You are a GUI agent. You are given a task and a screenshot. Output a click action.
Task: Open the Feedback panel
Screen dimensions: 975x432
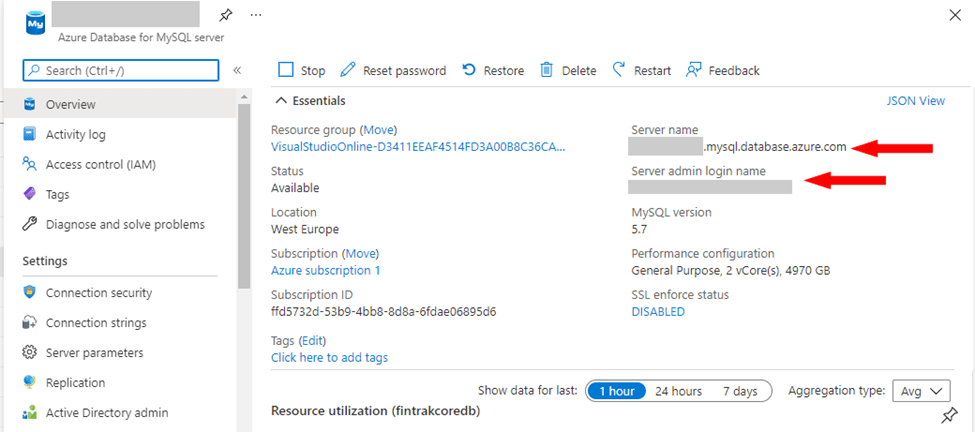[722, 70]
